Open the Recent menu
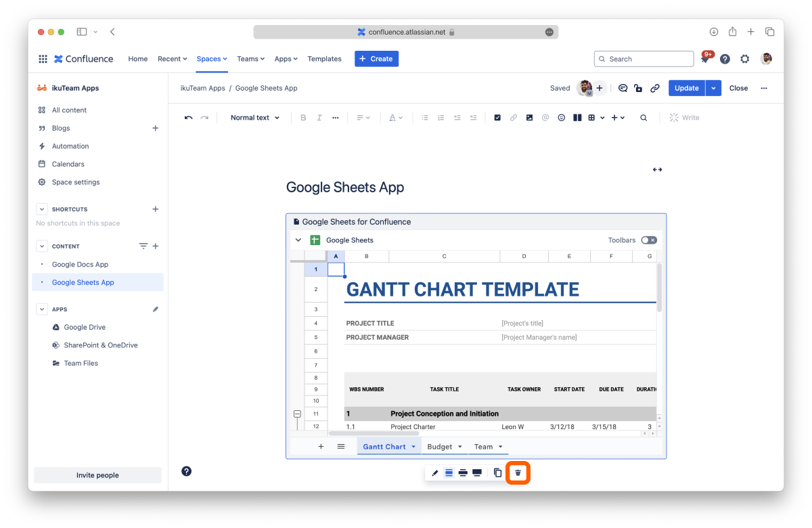The height and width of the screenshot is (528, 812). point(173,59)
